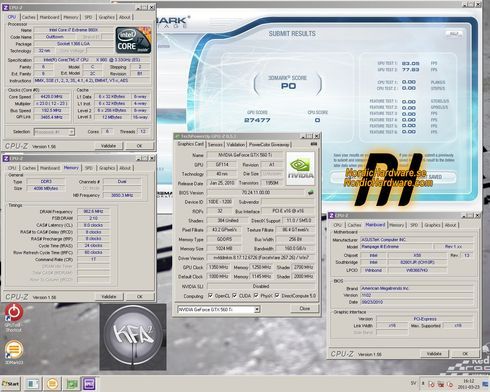
Task: Click OK in CPU-Z processor window
Action: pyautogui.click(x=140, y=146)
